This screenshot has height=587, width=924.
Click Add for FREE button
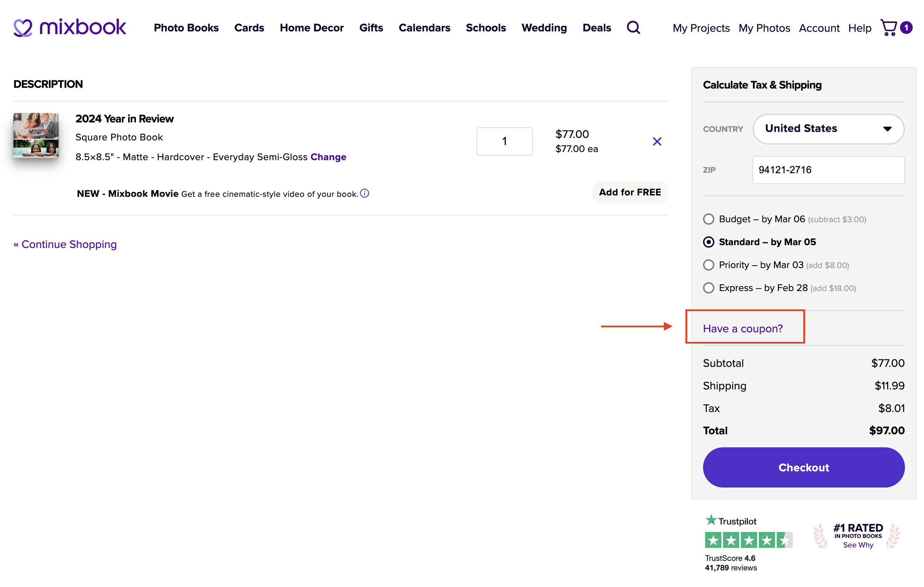click(630, 192)
